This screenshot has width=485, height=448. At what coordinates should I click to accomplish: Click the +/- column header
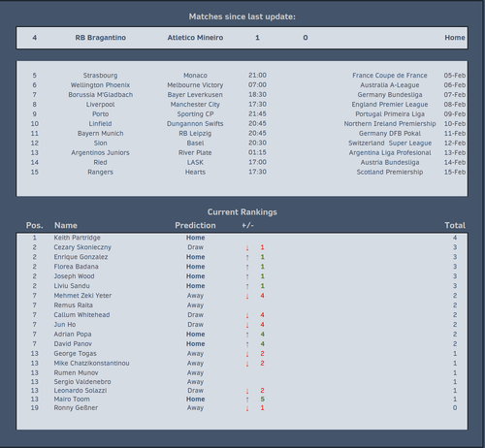[247, 225]
